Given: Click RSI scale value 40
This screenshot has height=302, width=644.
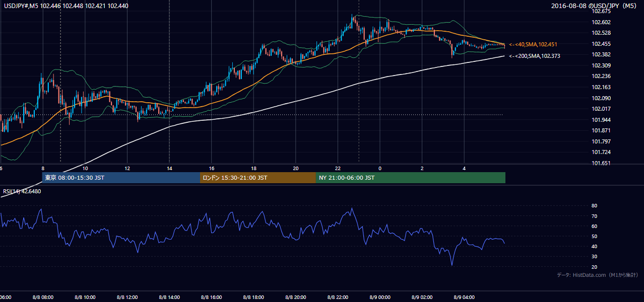Looking at the screenshot, I should (594, 246).
